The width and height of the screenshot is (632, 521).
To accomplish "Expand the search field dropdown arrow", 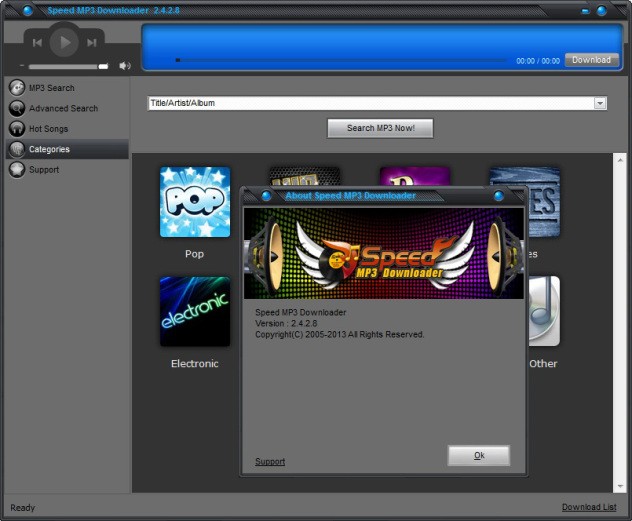I will pyautogui.click(x=600, y=104).
